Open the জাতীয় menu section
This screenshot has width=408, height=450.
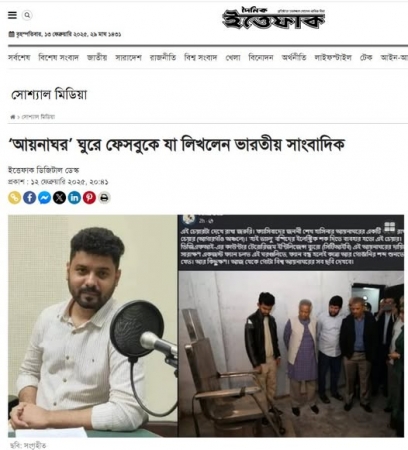pos(97,58)
